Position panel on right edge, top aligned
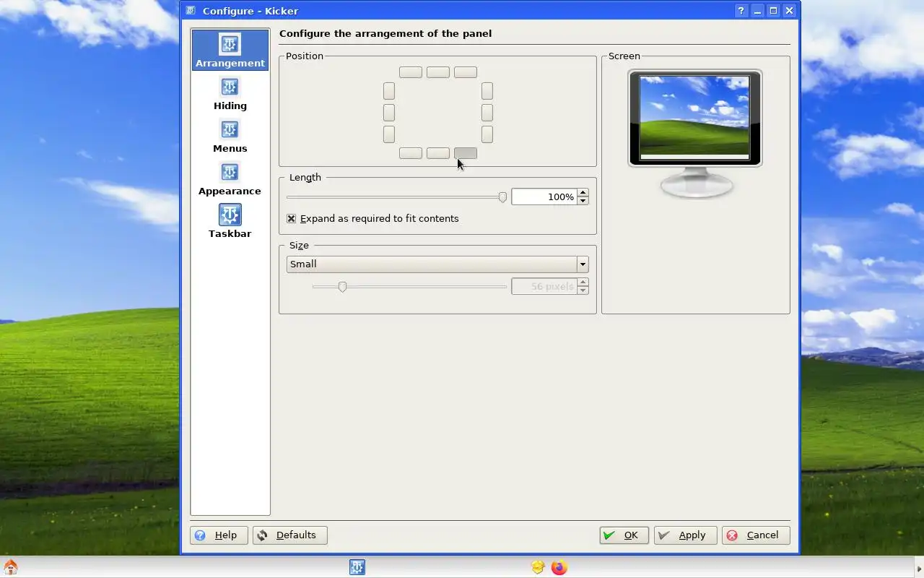924x578 pixels. [x=487, y=91]
